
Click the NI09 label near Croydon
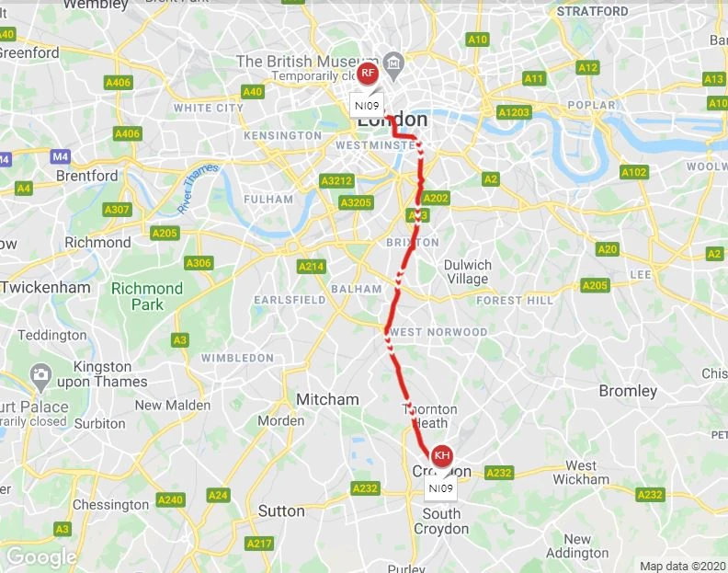440,488
